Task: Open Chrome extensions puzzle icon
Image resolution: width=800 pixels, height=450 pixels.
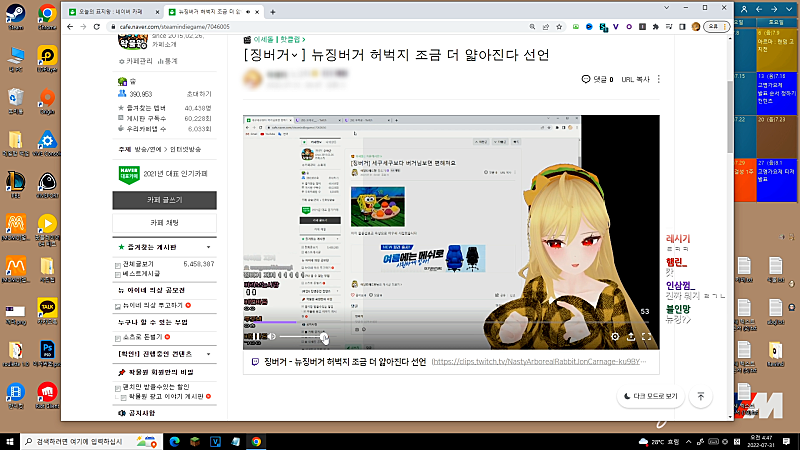Action: (656, 27)
